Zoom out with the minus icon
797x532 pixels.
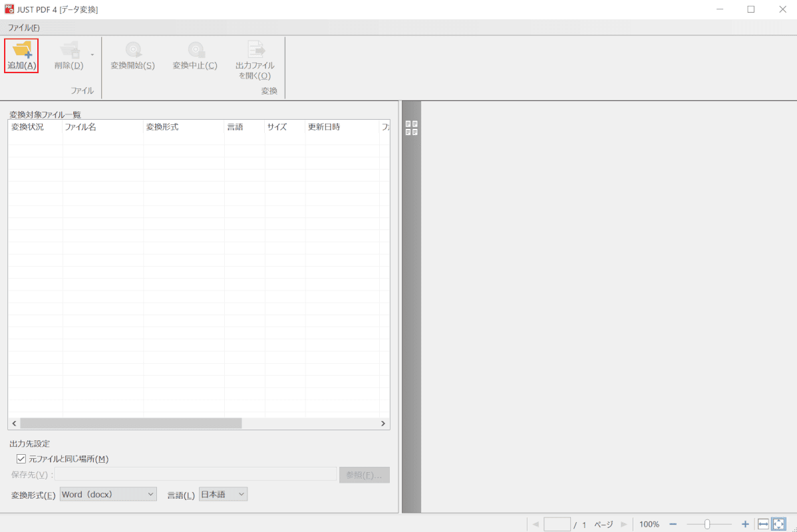tap(673, 525)
